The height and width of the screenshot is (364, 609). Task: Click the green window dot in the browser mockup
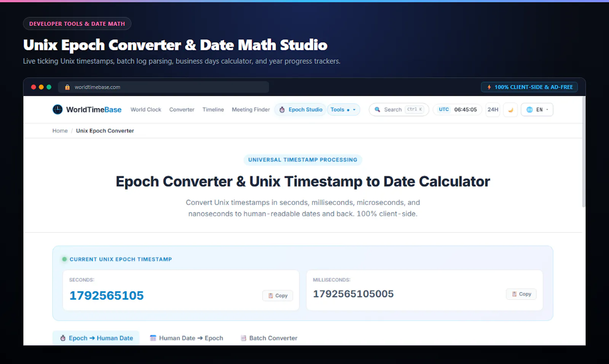click(49, 87)
